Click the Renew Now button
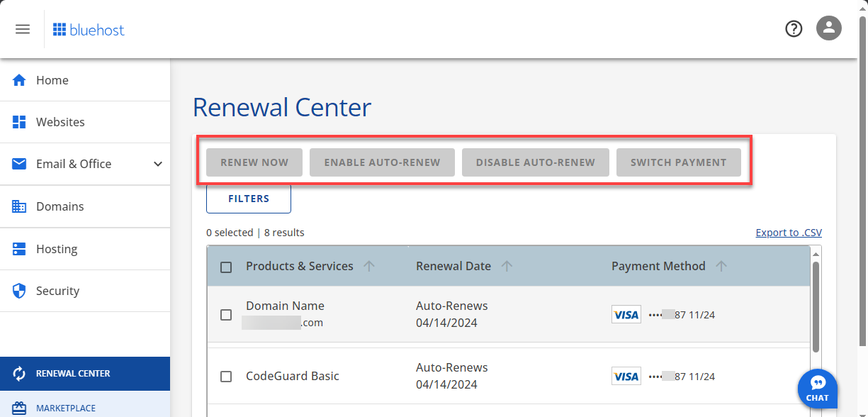Screen dimensions: 868x417 (x=254, y=162)
